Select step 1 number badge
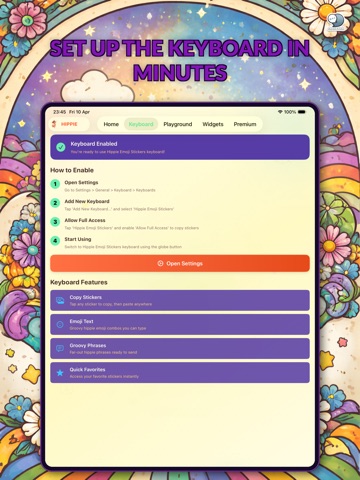Viewport: 360px width, 480px height. 55,184
